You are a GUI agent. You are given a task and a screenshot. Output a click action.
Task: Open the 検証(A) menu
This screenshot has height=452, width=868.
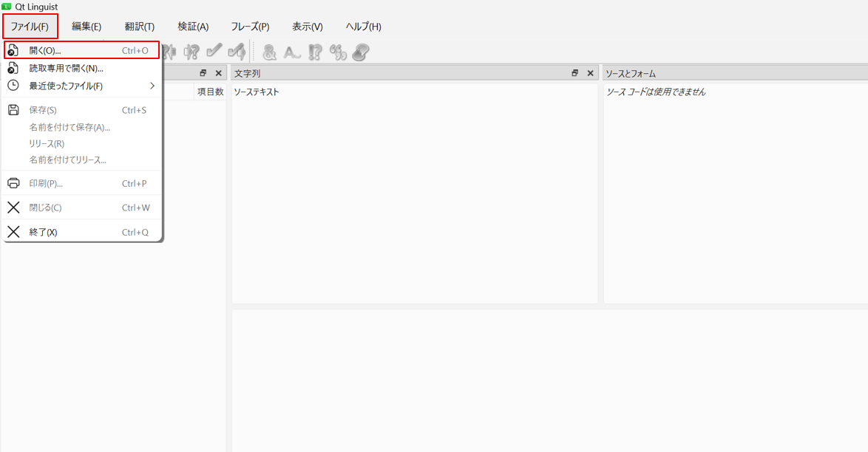pos(193,27)
